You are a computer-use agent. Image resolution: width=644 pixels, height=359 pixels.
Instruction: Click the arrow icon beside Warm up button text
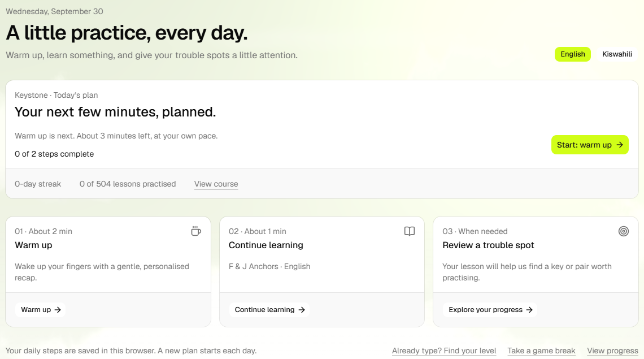(58, 310)
